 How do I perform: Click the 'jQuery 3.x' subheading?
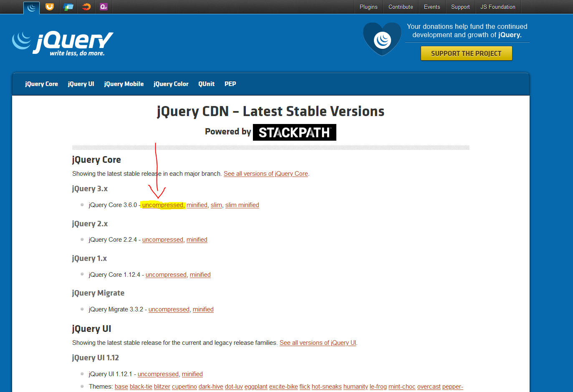(90, 189)
